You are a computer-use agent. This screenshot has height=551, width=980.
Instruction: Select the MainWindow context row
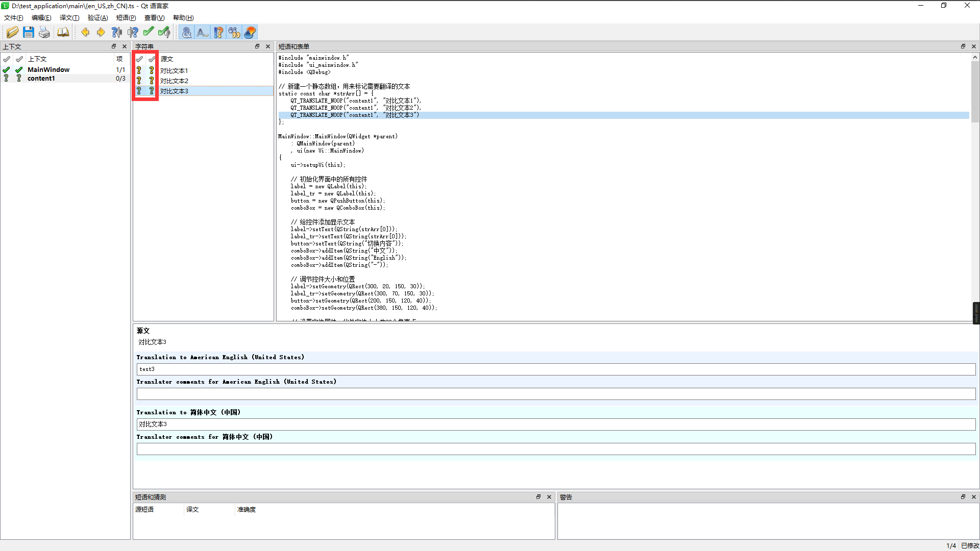64,70
